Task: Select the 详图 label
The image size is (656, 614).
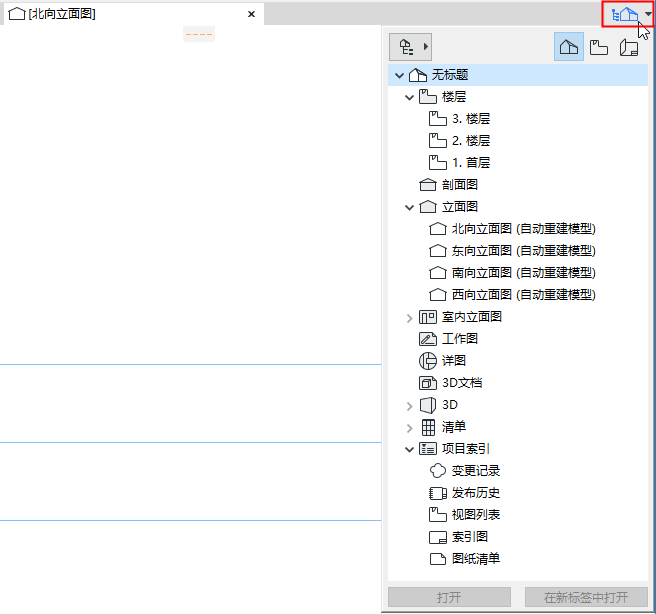Action: (x=454, y=361)
